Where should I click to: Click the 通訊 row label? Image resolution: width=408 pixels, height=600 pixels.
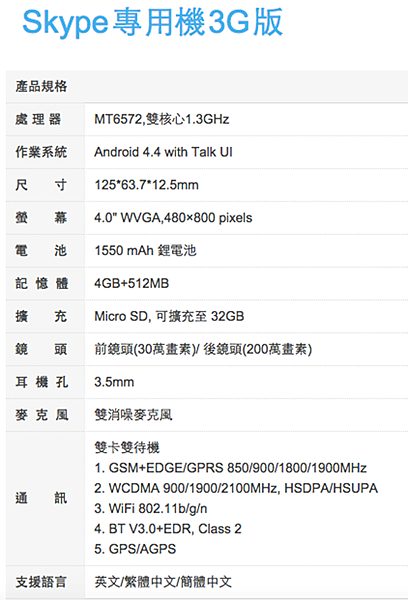coord(41,498)
